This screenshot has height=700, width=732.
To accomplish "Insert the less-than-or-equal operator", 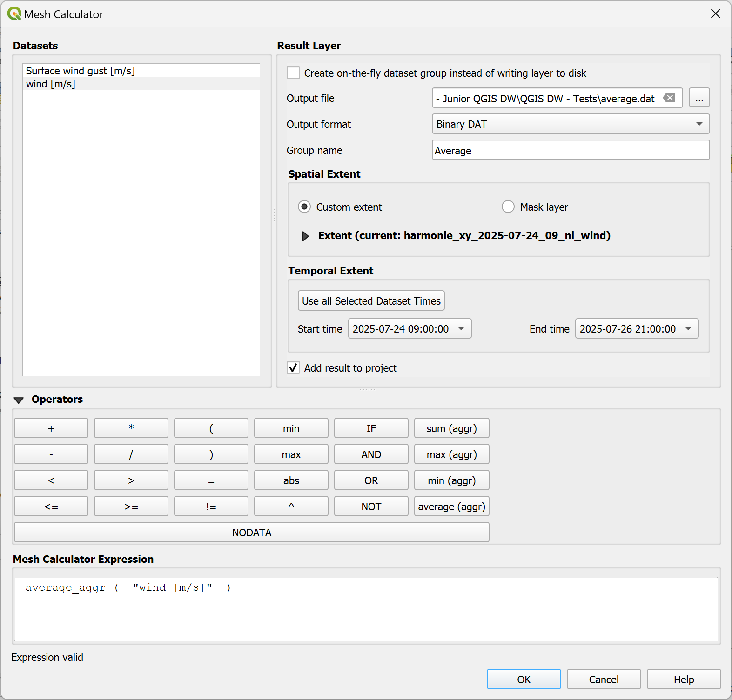I will click(x=51, y=507).
